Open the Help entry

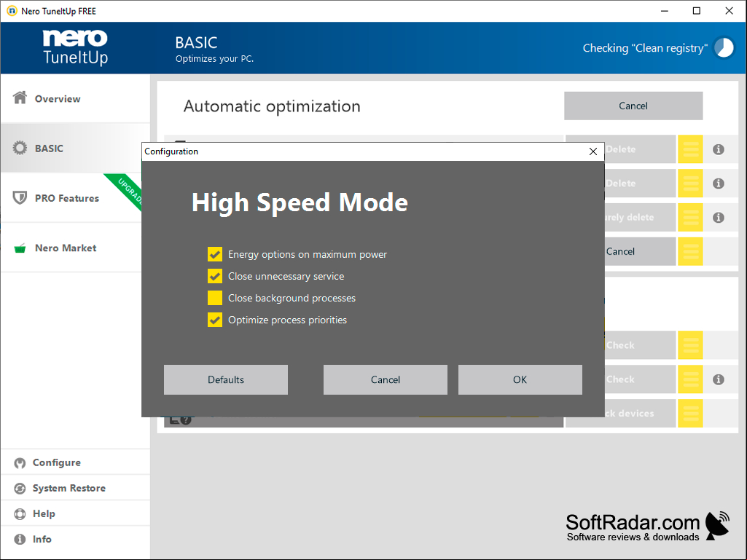coord(75,514)
